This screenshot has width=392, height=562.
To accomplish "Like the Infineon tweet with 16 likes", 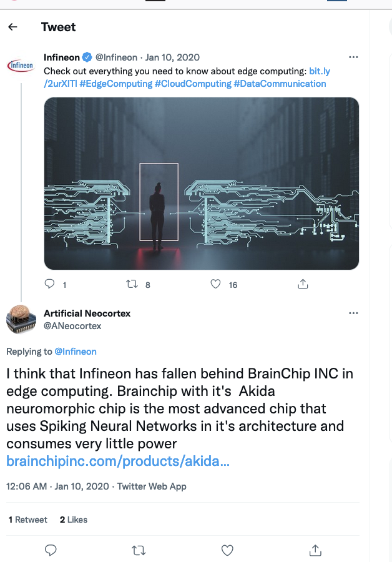I will click(x=216, y=284).
